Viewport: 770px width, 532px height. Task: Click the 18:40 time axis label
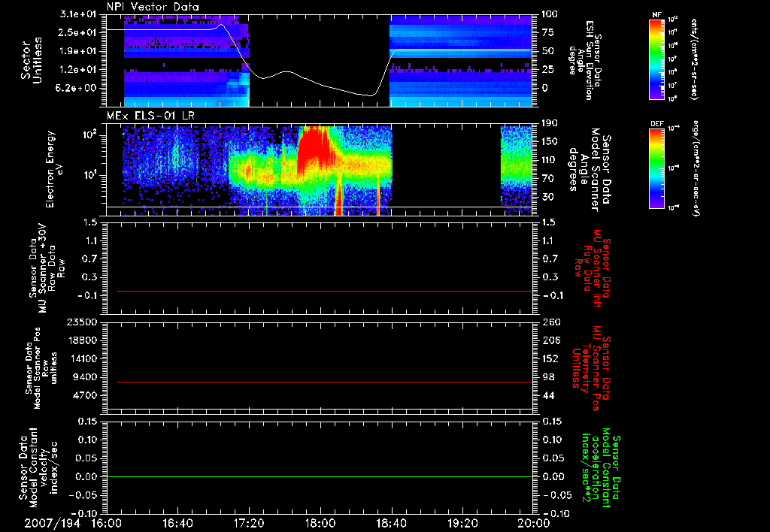[391, 524]
